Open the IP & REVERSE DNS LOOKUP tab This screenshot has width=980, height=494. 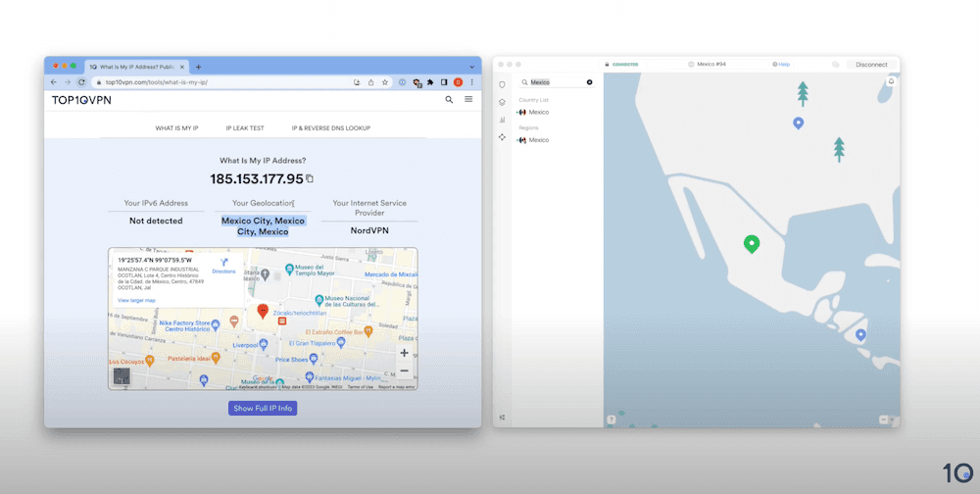pos(331,128)
